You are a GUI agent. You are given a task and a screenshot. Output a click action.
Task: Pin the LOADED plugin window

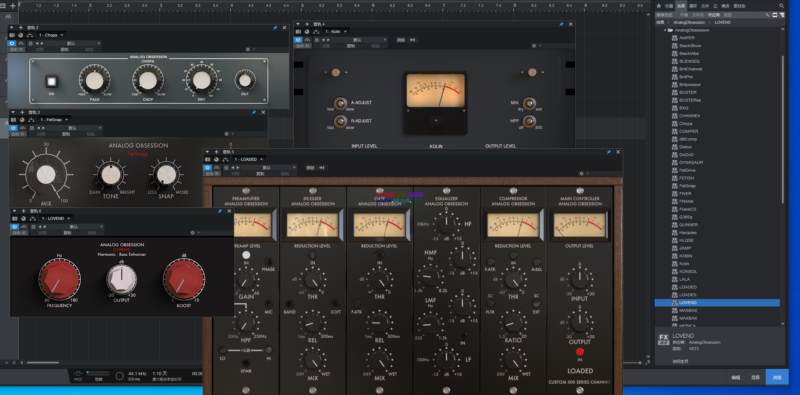pyautogui.click(x=608, y=152)
